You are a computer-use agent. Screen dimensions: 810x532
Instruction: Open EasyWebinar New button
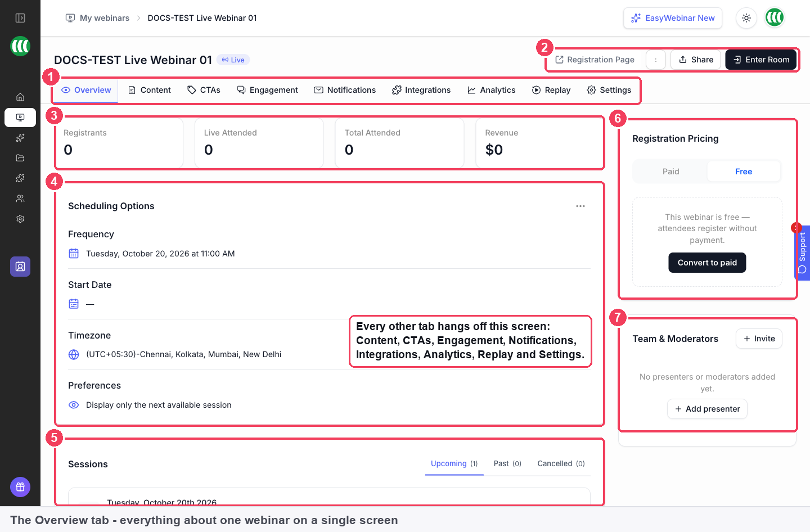673,18
